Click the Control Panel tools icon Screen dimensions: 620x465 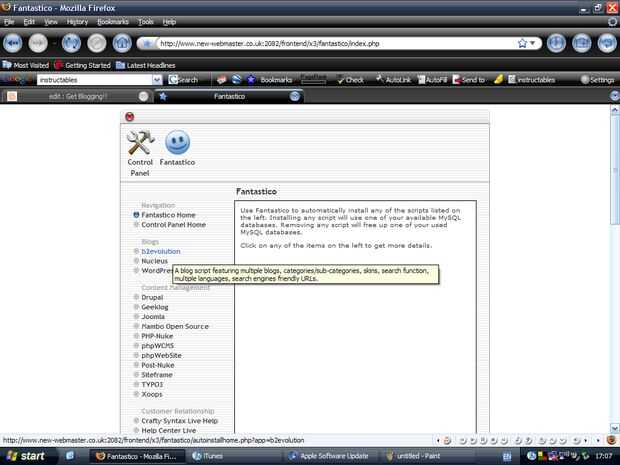[x=140, y=143]
